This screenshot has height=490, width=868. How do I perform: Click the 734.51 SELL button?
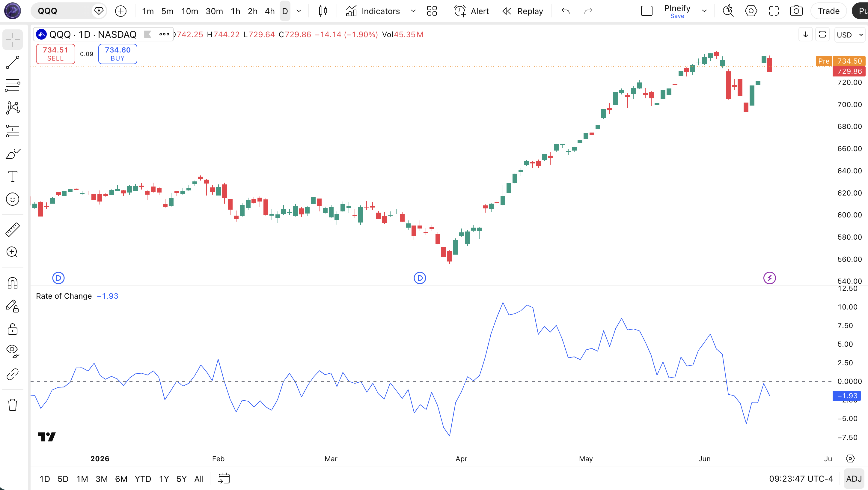click(55, 54)
